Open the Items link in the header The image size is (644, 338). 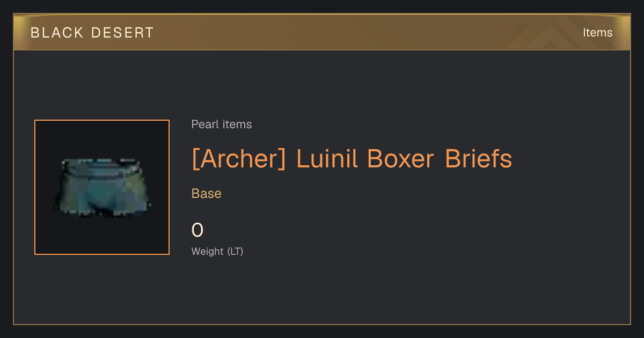(x=597, y=33)
